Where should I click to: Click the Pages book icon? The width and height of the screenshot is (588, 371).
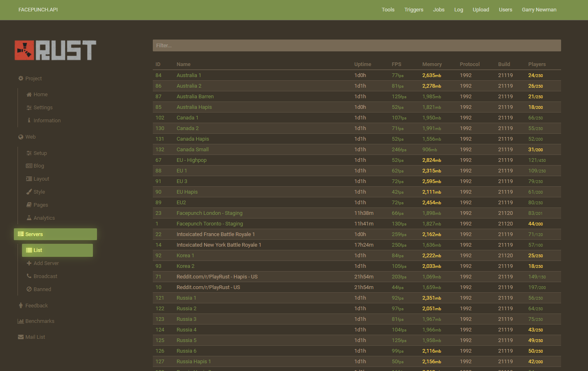29,205
